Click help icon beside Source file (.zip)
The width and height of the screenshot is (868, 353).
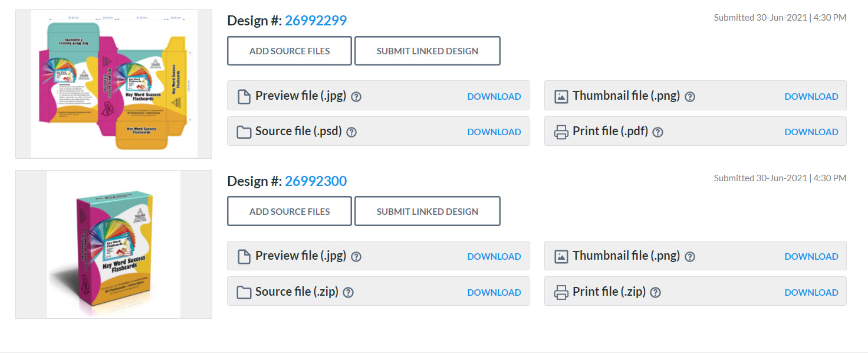coord(348,292)
